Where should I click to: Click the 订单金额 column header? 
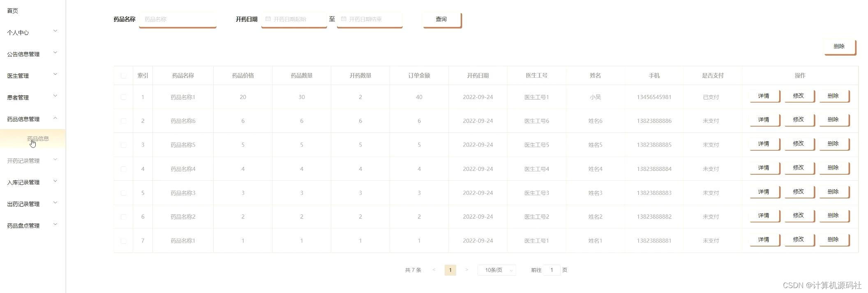coord(419,76)
